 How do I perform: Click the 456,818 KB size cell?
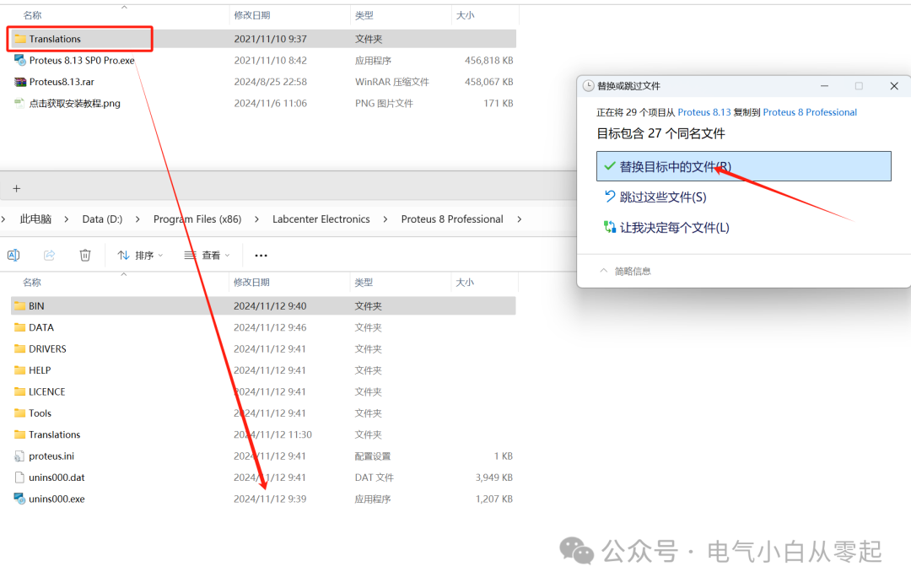coord(488,61)
